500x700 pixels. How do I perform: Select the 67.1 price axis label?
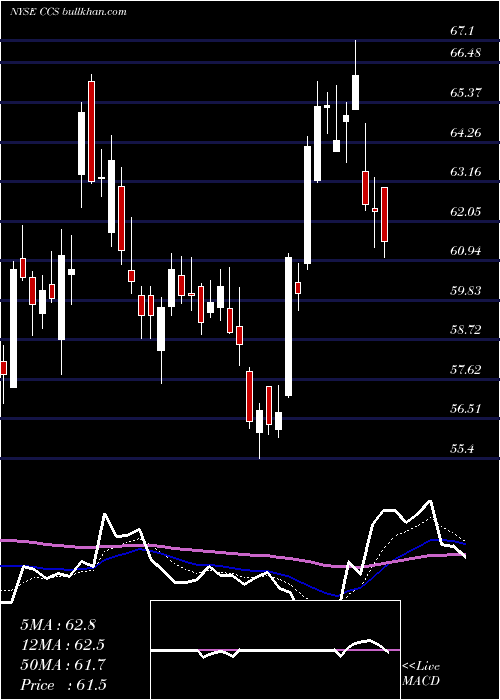pyautogui.click(x=462, y=31)
